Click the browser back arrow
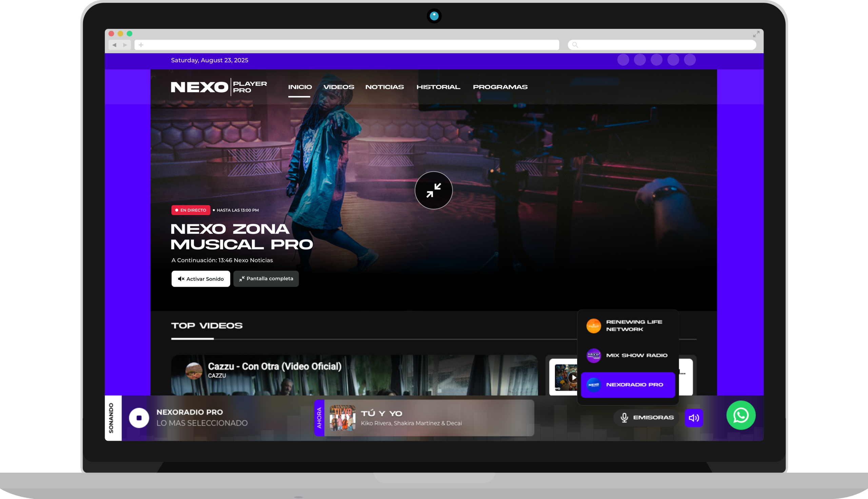 (x=114, y=45)
